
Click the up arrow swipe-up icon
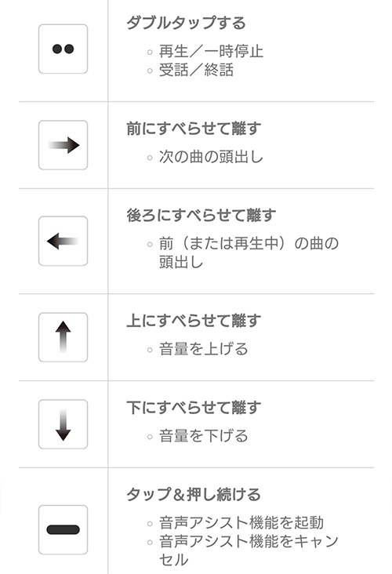pos(63,337)
